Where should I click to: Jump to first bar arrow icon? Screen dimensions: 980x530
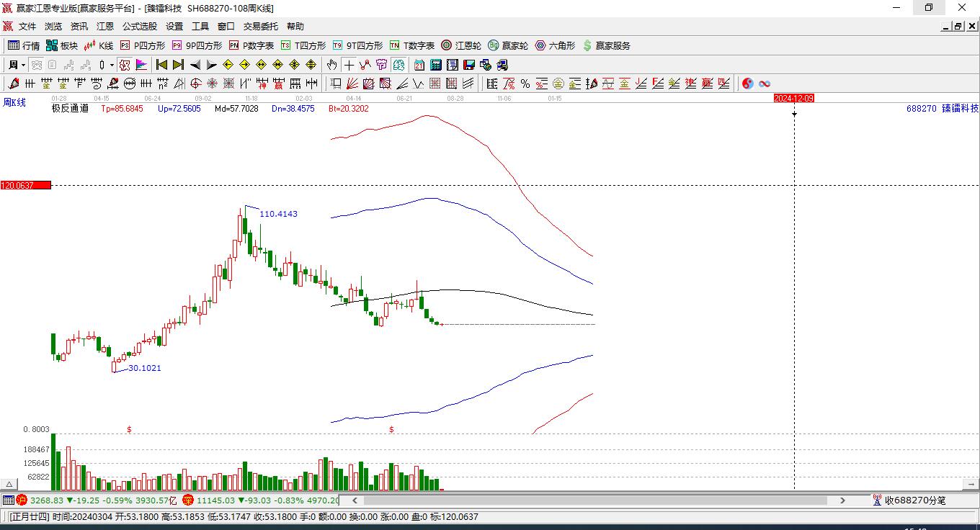161,65
